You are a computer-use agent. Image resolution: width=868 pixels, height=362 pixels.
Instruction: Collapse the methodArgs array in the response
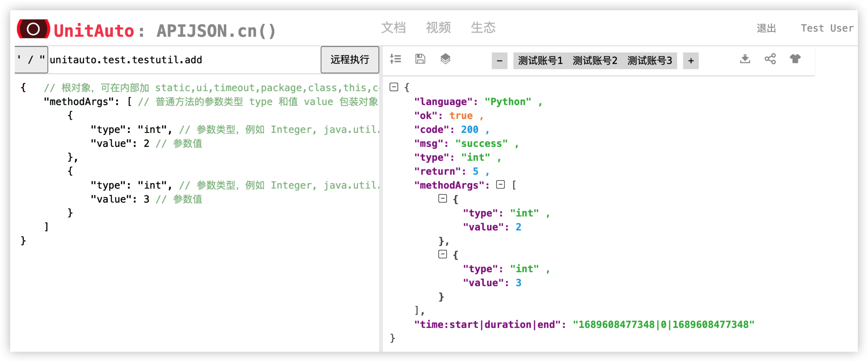pyautogui.click(x=500, y=184)
